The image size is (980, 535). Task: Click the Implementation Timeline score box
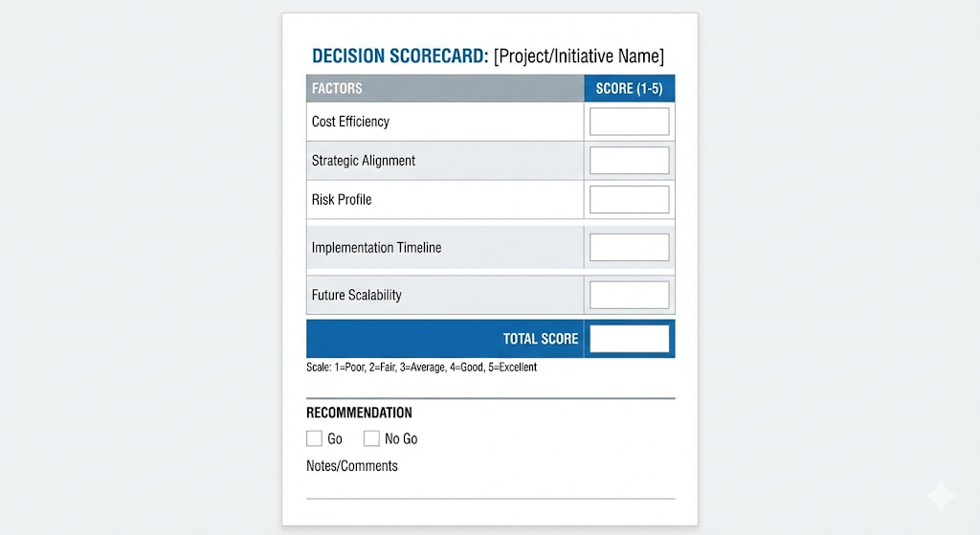629,247
